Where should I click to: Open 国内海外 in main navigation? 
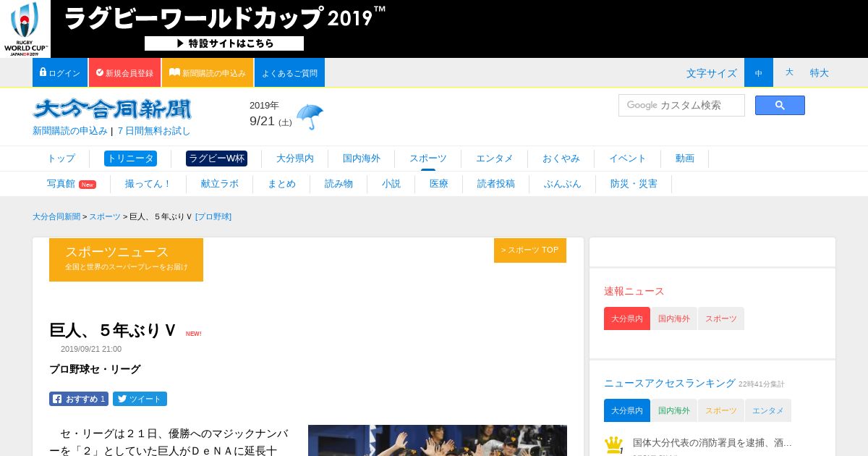tap(362, 159)
